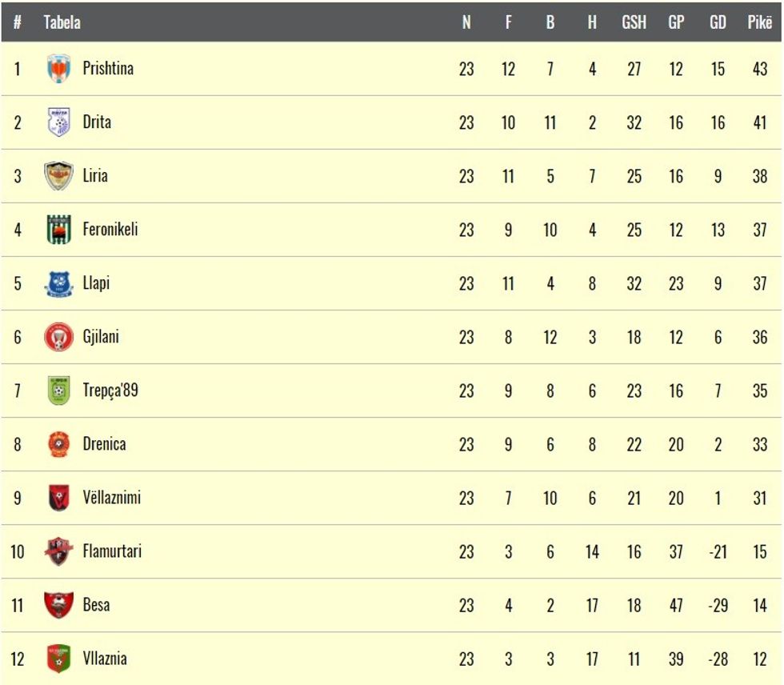Click the Vllaznia green-red crest
The image size is (784, 685).
click(x=58, y=659)
